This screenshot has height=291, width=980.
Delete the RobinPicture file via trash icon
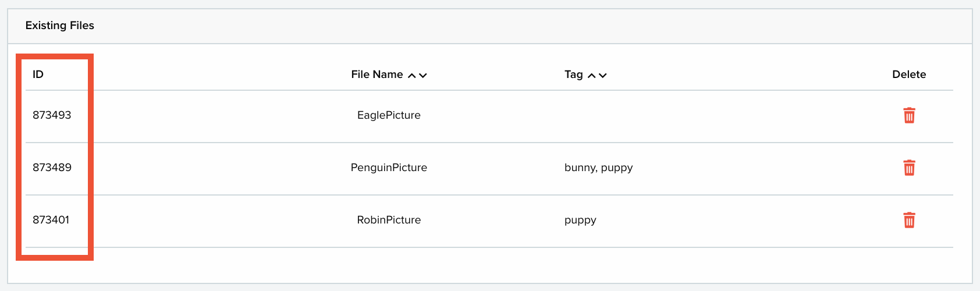coord(909,220)
